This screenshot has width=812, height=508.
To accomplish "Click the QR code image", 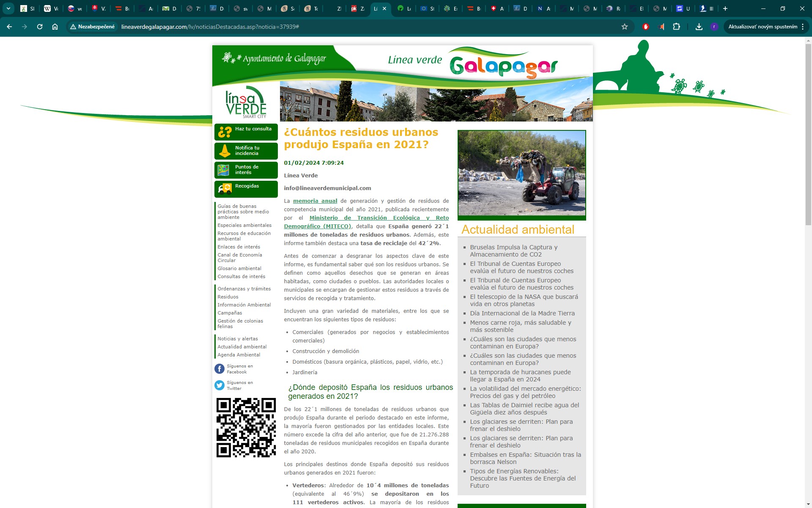I will click(246, 427).
